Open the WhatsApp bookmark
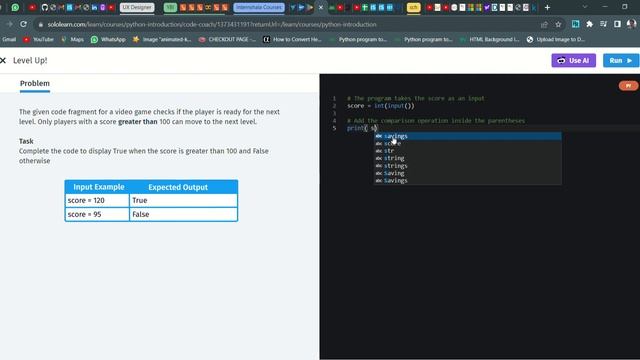This screenshot has height=360, width=640. (x=108, y=40)
